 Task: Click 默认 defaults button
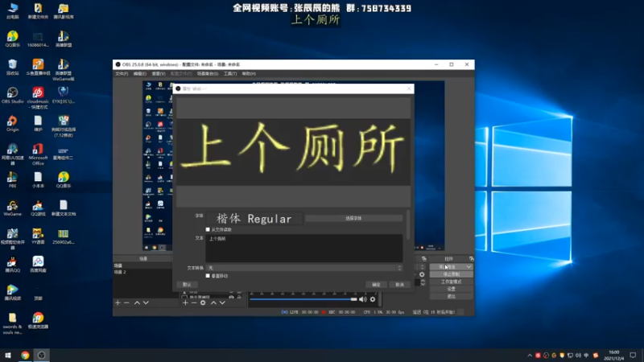pos(187,285)
